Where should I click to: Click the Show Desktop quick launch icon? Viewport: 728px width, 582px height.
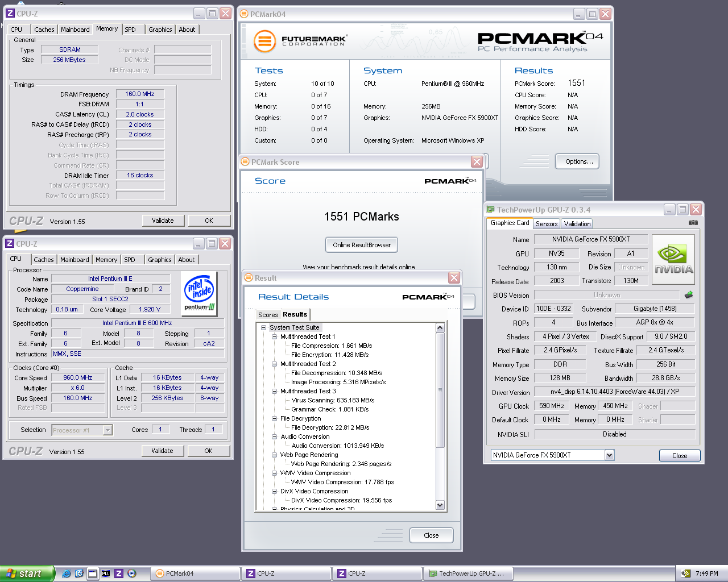(92, 573)
